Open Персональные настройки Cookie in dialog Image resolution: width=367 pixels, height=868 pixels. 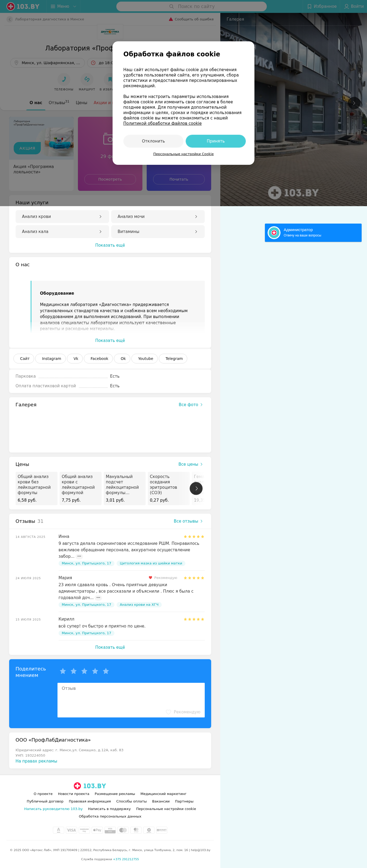pyautogui.click(x=183, y=154)
